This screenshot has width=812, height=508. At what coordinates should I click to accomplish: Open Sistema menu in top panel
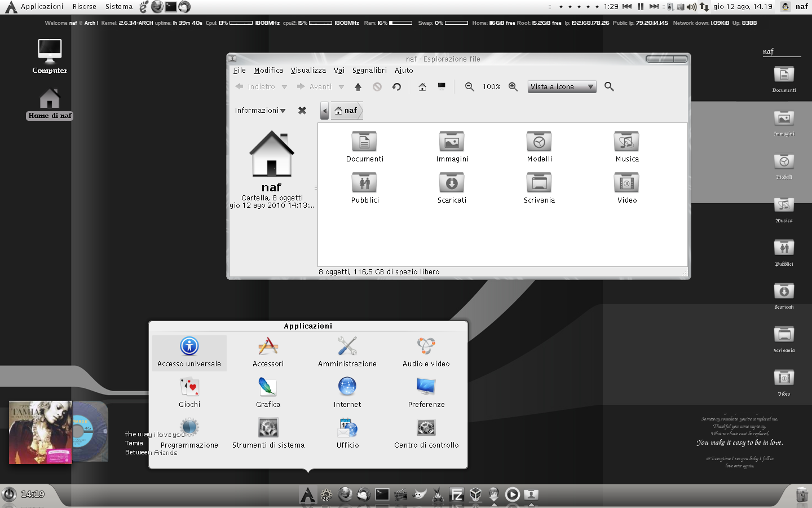click(x=119, y=7)
